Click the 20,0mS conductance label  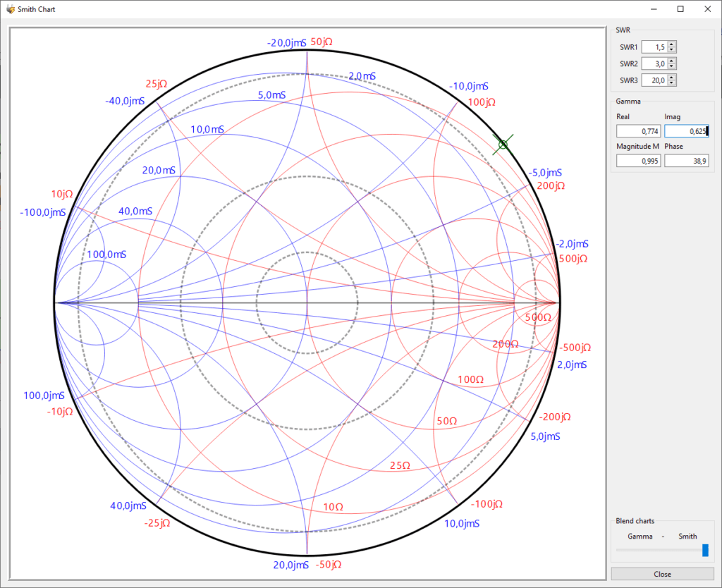tap(159, 171)
